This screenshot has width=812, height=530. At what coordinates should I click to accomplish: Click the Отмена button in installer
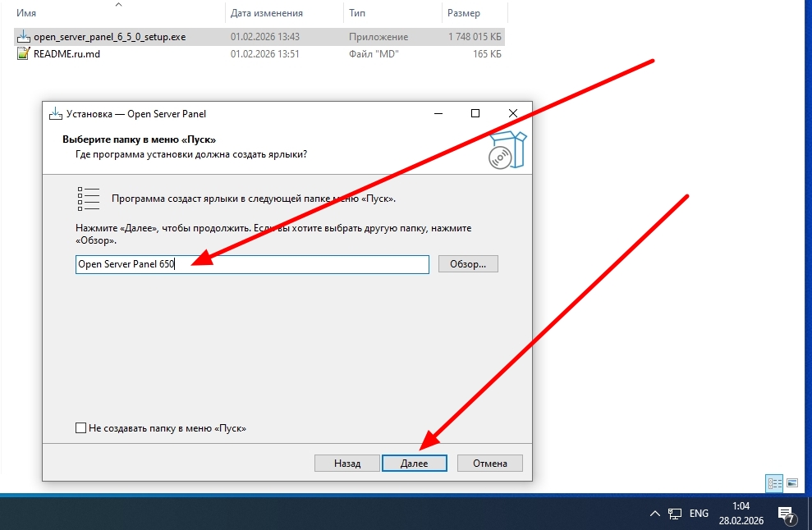[490, 464]
